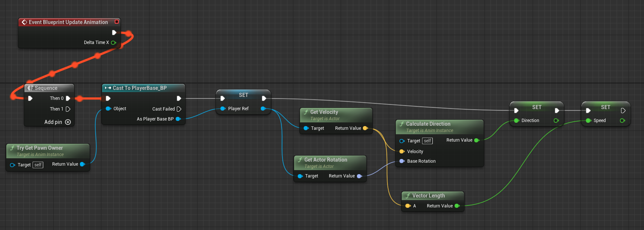Viewport: 644px width, 230px height.
Task: Click the Add pin plus icon on Sequence
Action: click(68, 122)
